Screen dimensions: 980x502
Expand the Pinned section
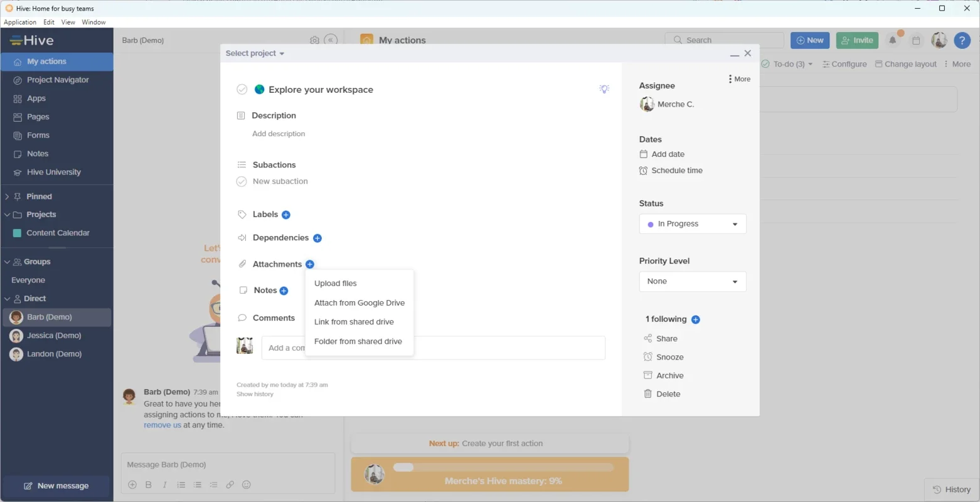[7, 196]
